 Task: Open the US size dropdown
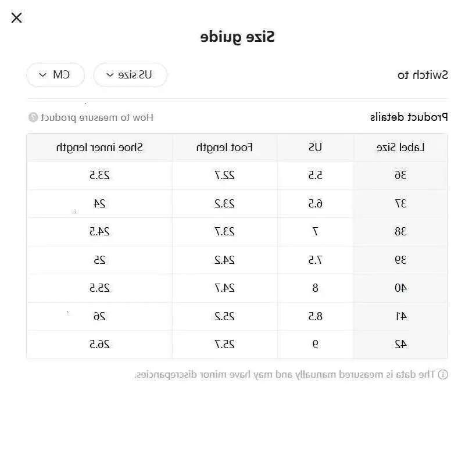tap(130, 75)
